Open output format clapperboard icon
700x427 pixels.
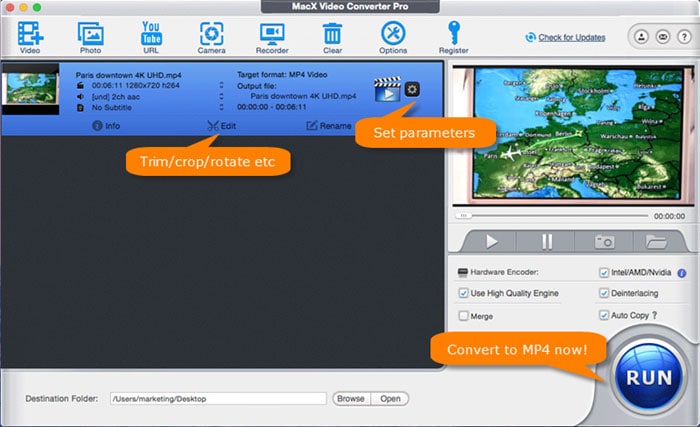click(387, 89)
